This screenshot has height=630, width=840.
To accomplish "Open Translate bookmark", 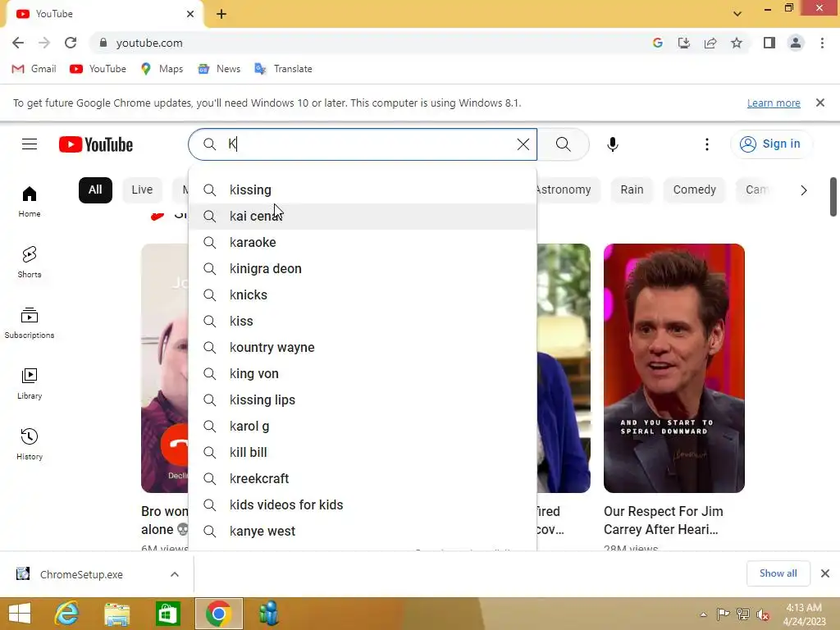I will click(x=283, y=69).
